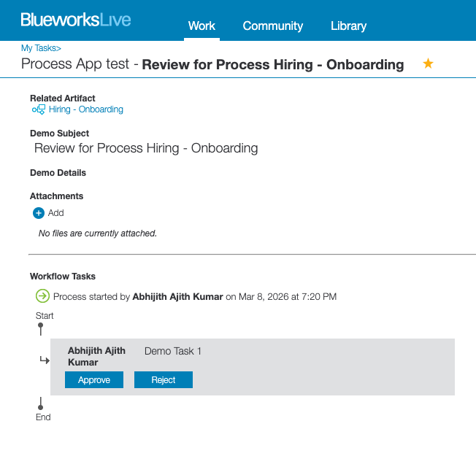
Task: Select the Demo Task 1 label
Action: point(173,351)
